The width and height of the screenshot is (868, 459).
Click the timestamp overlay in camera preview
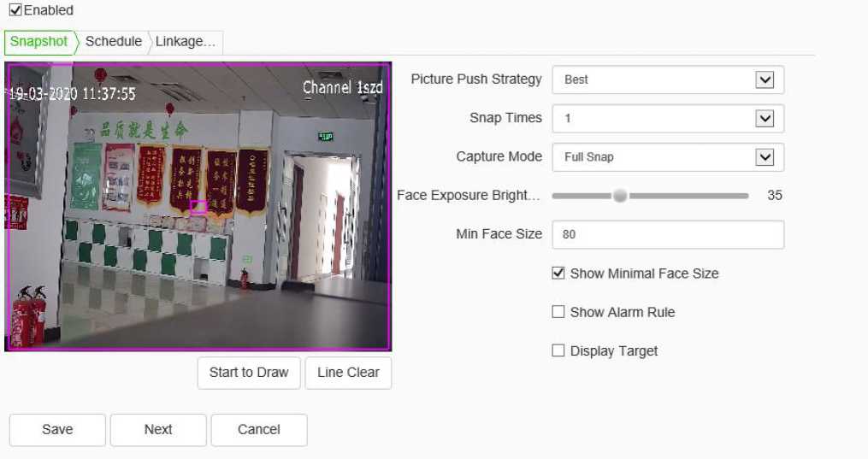[x=72, y=93]
